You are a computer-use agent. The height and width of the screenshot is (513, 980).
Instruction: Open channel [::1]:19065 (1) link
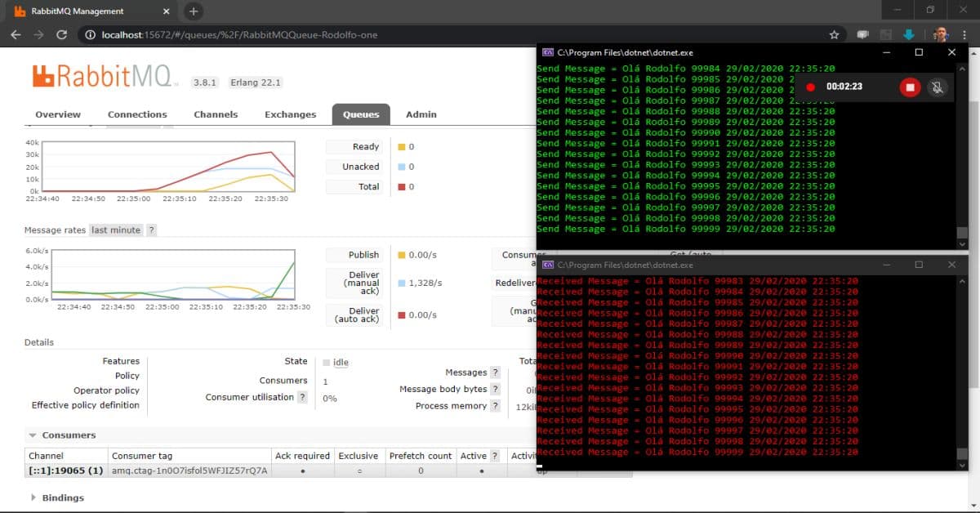point(66,471)
